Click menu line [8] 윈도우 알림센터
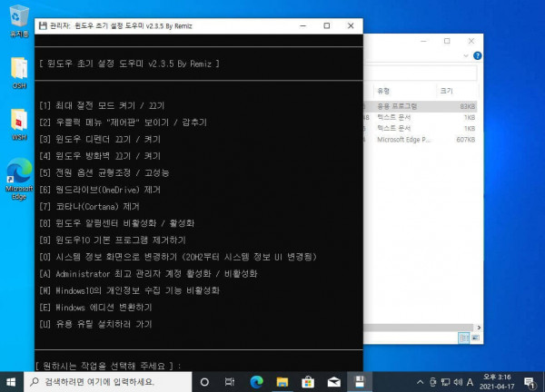Viewport: 545px width, 392px height. 116,223
